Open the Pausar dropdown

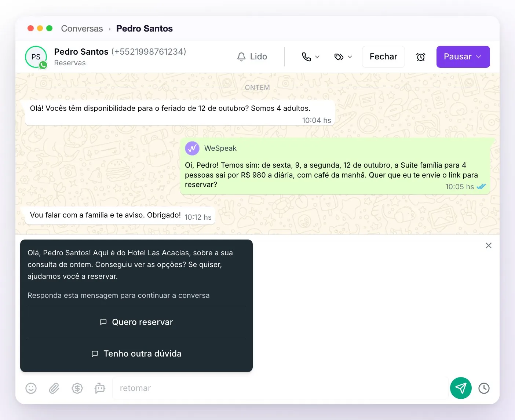pyautogui.click(x=463, y=57)
